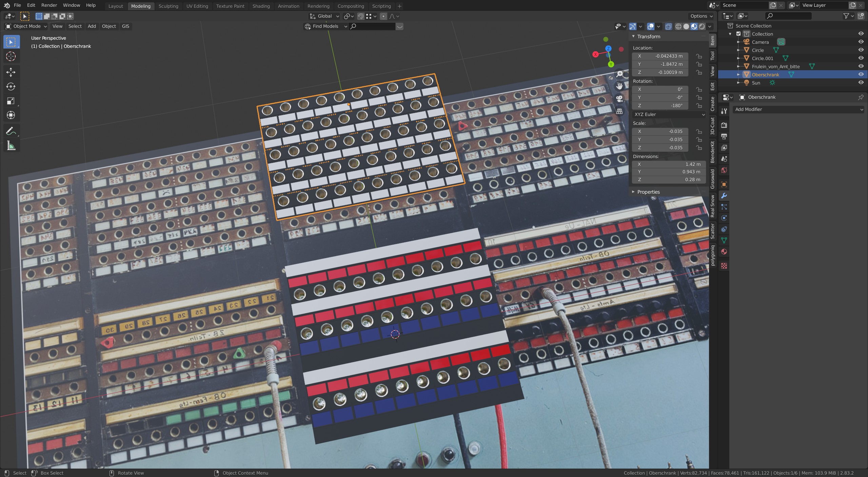Open the XYZ Euler rotation mode dropdown
868x477 pixels.
point(669,115)
